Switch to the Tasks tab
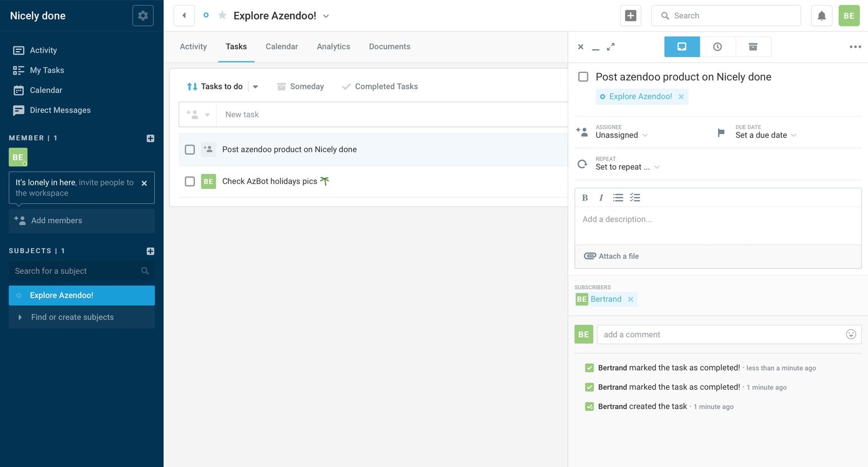Viewport: 868px width, 467px height. tap(236, 46)
